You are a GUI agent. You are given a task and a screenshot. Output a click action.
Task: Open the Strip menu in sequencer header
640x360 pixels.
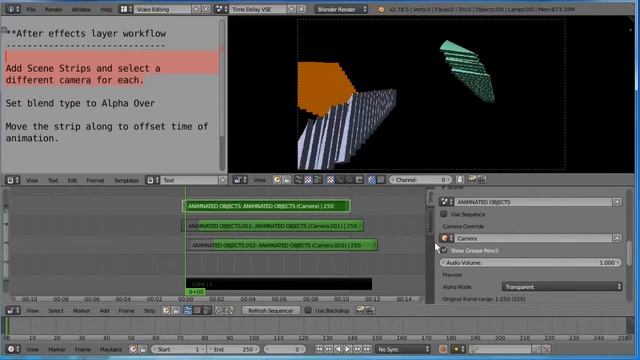pyautogui.click(x=149, y=310)
